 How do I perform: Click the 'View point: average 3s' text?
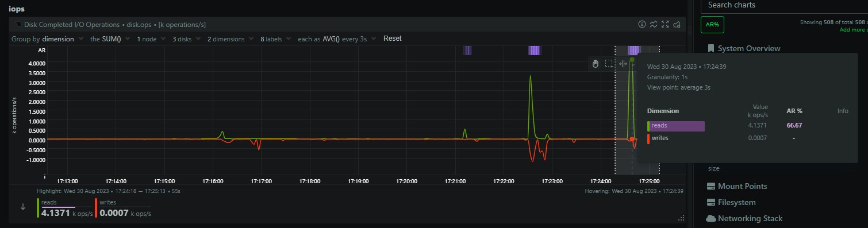pos(679,87)
